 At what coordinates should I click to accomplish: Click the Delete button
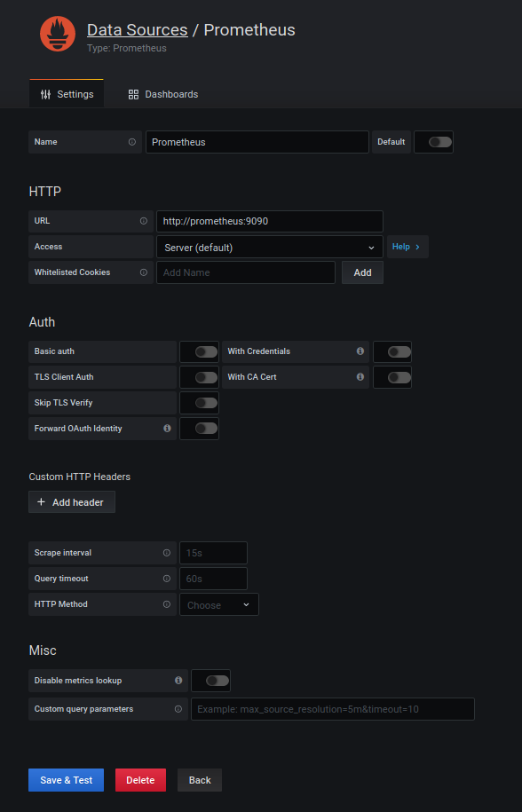(x=140, y=780)
